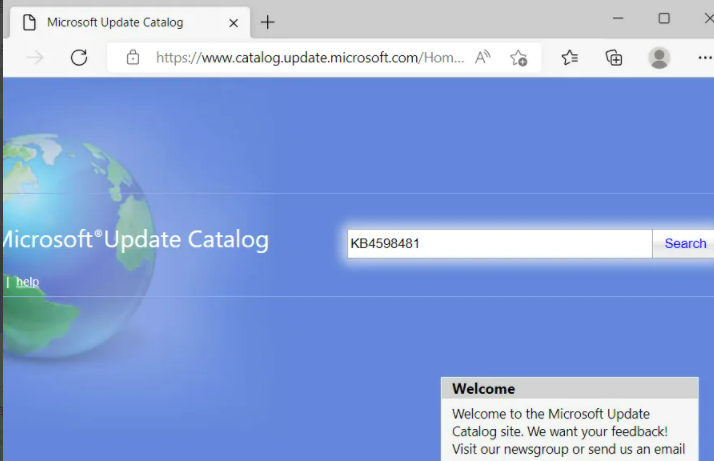This screenshot has height=461, width=714.
Task: Click the Search button
Action: pos(685,244)
